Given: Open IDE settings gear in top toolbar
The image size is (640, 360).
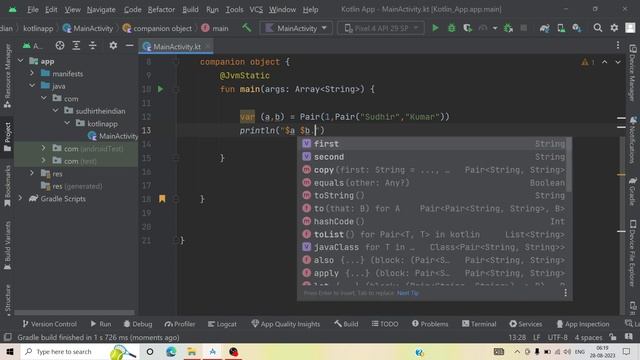Looking at the screenshot, I should [614, 28].
